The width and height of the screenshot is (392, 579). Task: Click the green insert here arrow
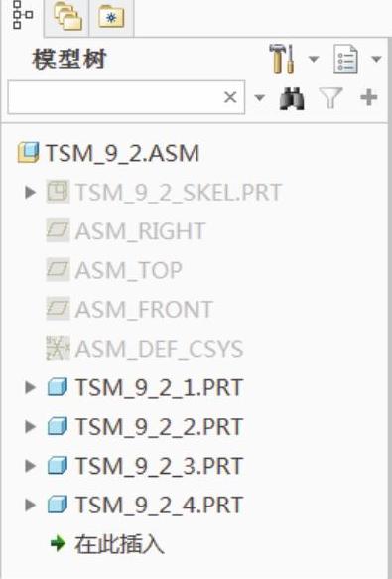[x=58, y=543]
